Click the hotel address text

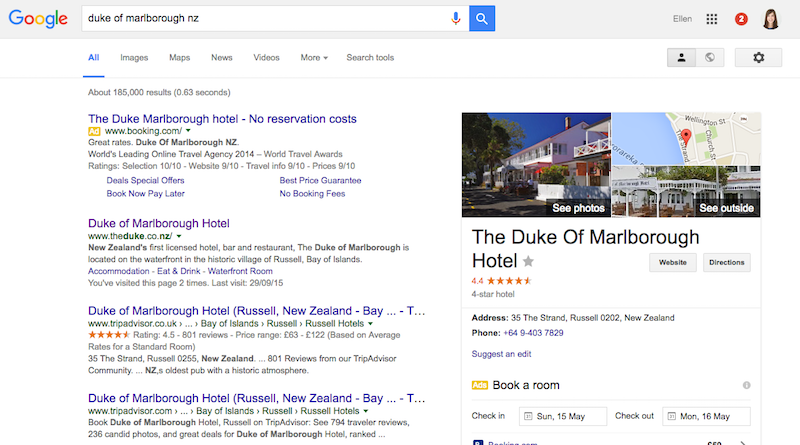tap(592, 317)
